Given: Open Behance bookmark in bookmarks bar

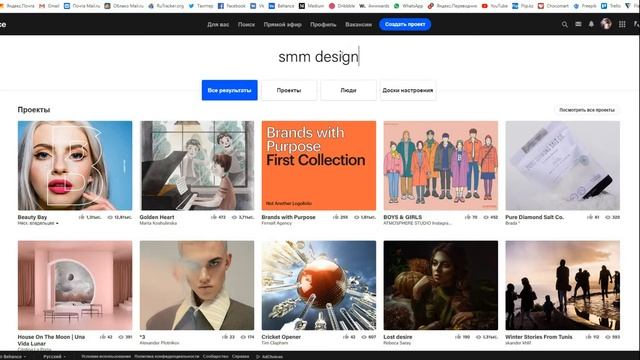Looking at the screenshot, I should point(281,6).
